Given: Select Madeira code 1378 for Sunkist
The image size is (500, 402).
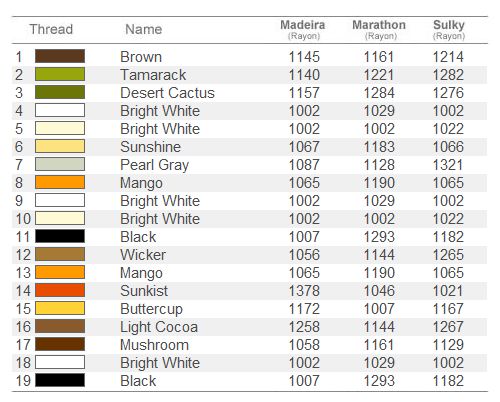Looking at the screenshot, I should 304,291.
